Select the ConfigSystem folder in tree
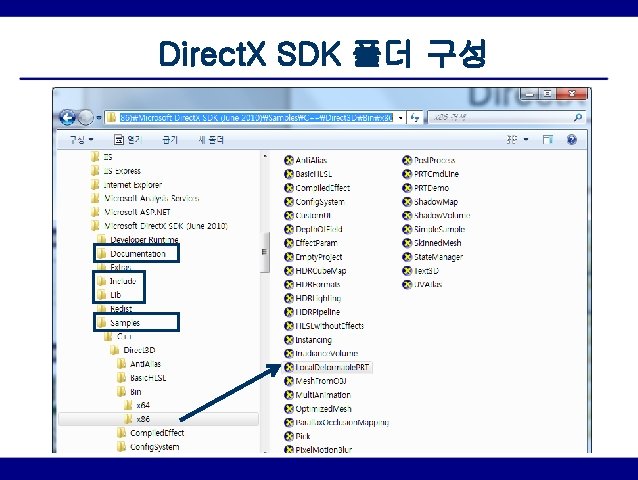Screen dimensions: 638x480 [x=148, y=447]
